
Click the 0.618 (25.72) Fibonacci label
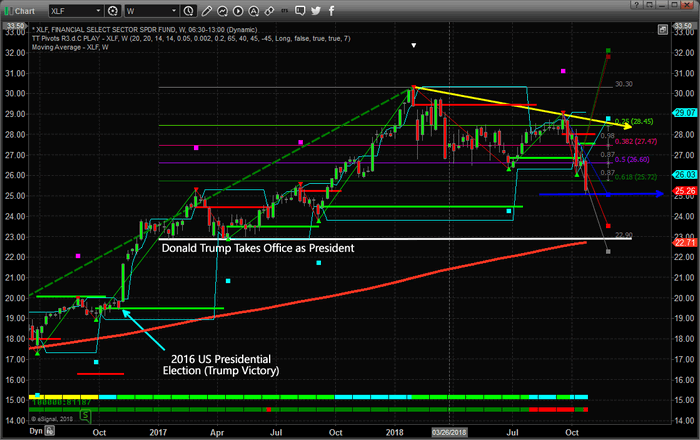coord(636,177)
